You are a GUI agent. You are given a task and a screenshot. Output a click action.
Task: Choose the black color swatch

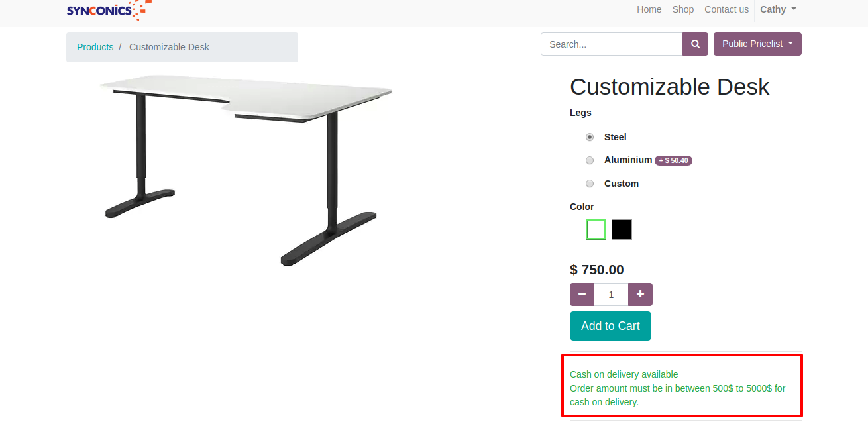[x=622, y=230]
